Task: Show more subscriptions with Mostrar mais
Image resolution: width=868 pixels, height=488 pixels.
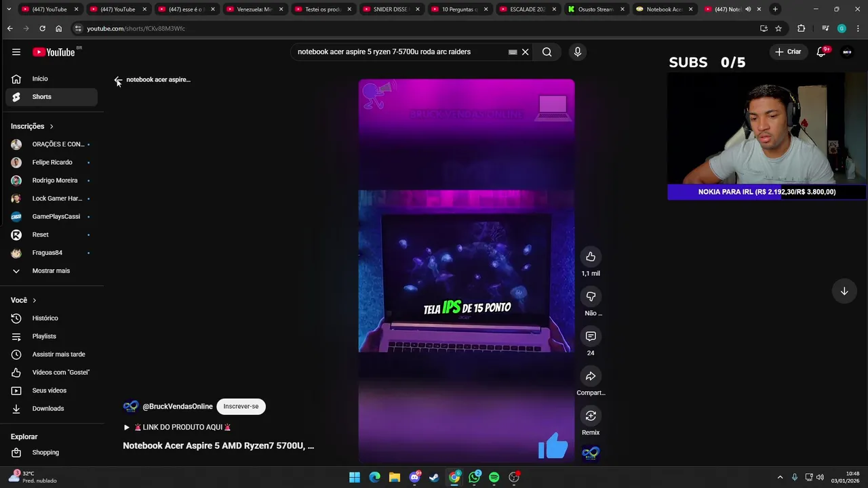Action: (x=51, y=270)
